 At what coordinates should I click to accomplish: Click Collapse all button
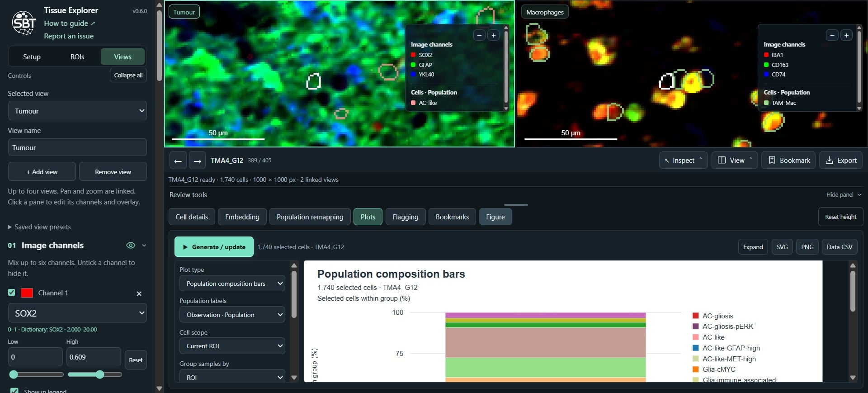(x=128, y=75)
